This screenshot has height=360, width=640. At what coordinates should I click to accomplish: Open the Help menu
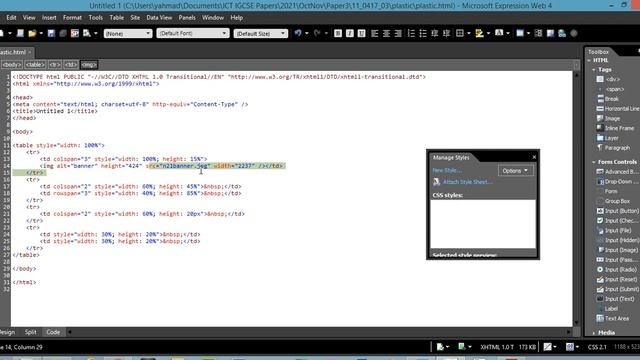coord(237,18)
